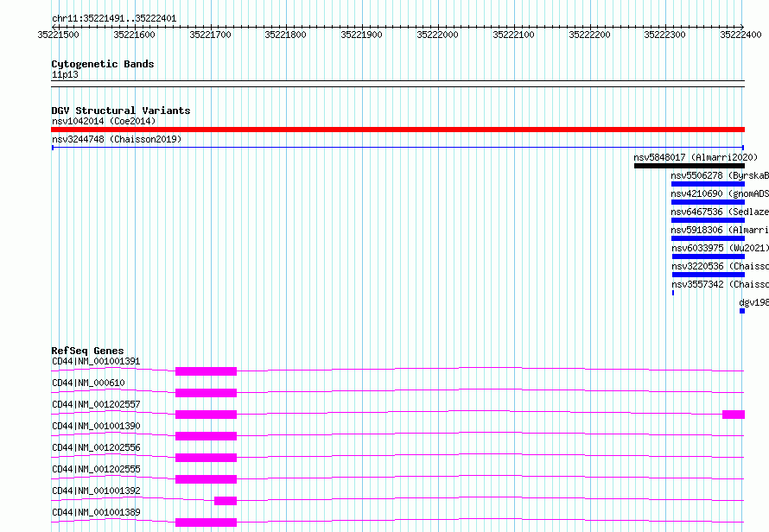Click the thin blue nsv3244748 variant line

(397, 147)
